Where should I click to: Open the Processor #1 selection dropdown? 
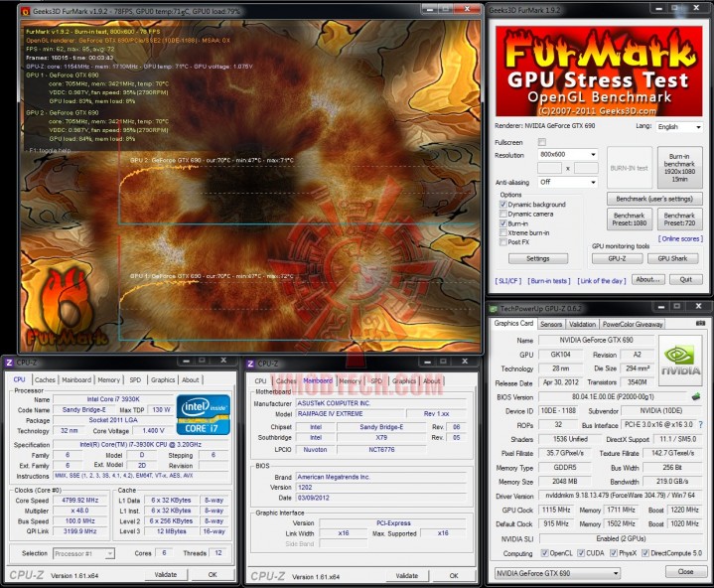[x=83, y=553]
